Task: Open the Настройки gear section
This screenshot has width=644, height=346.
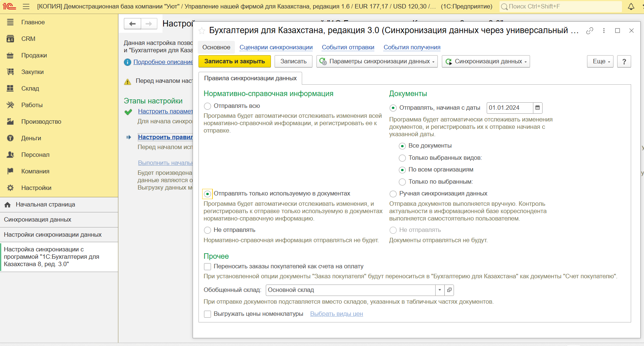Action: tap(10, 188)
